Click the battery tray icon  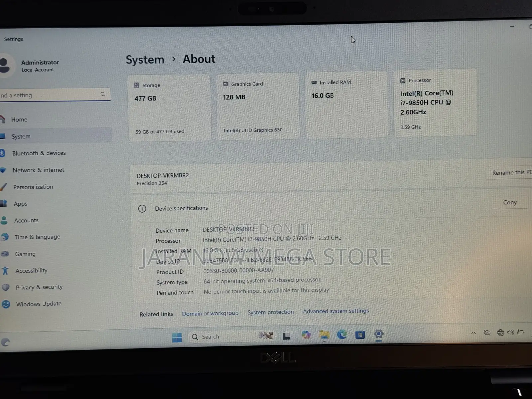[521, 332]
